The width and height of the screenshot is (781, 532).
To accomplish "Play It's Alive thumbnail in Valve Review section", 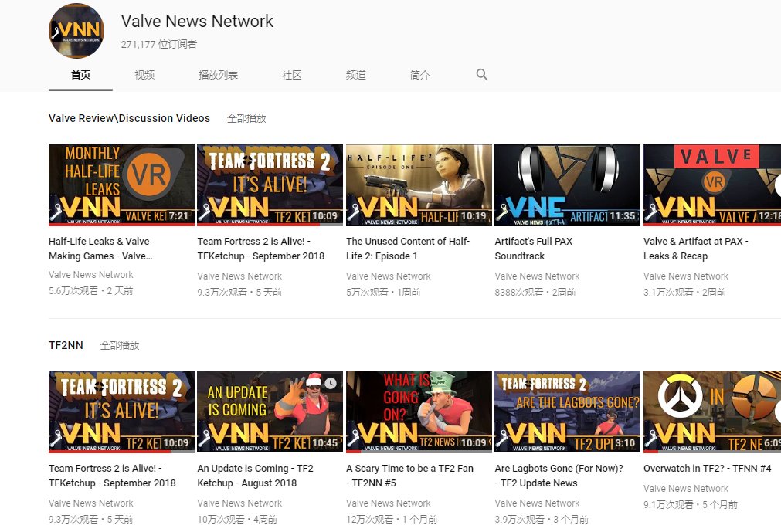I will (270, 185).
